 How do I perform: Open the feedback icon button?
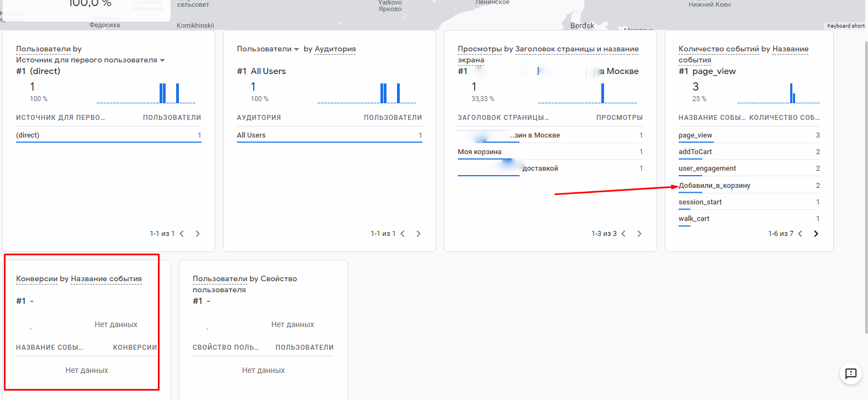850,373
